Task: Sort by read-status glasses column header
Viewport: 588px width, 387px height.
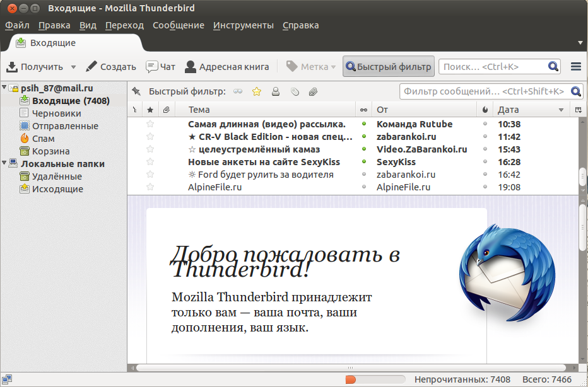Action: 364,110
